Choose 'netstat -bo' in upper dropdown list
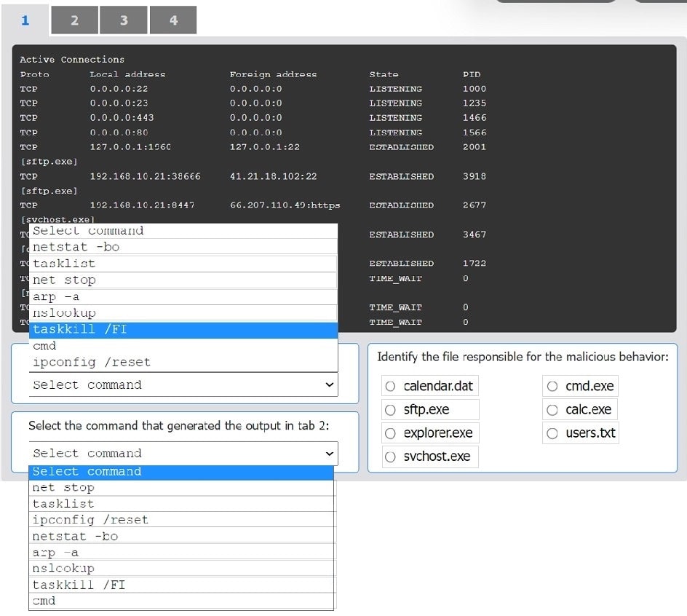The width and height of the screenshot is (687, 616). [x=183, y=247]
